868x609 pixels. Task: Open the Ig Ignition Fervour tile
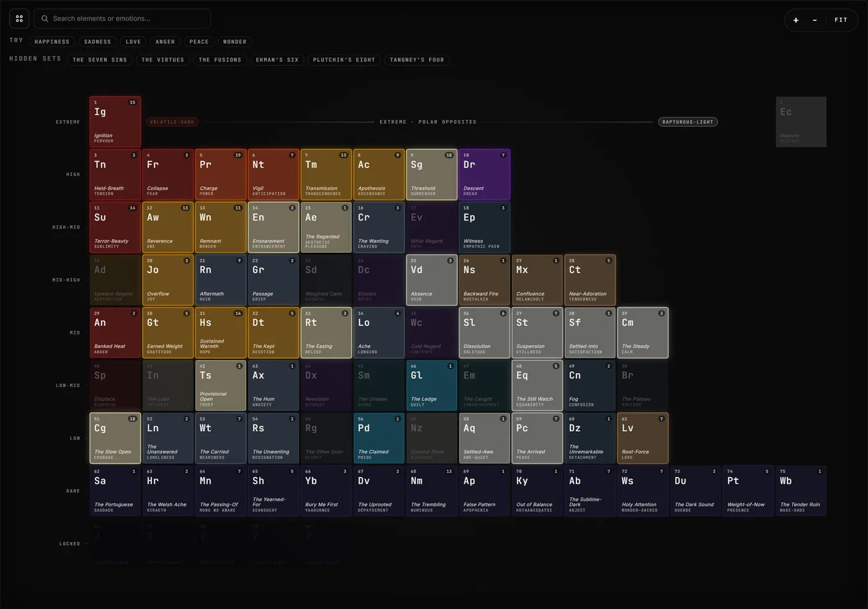tap(115, 121)
